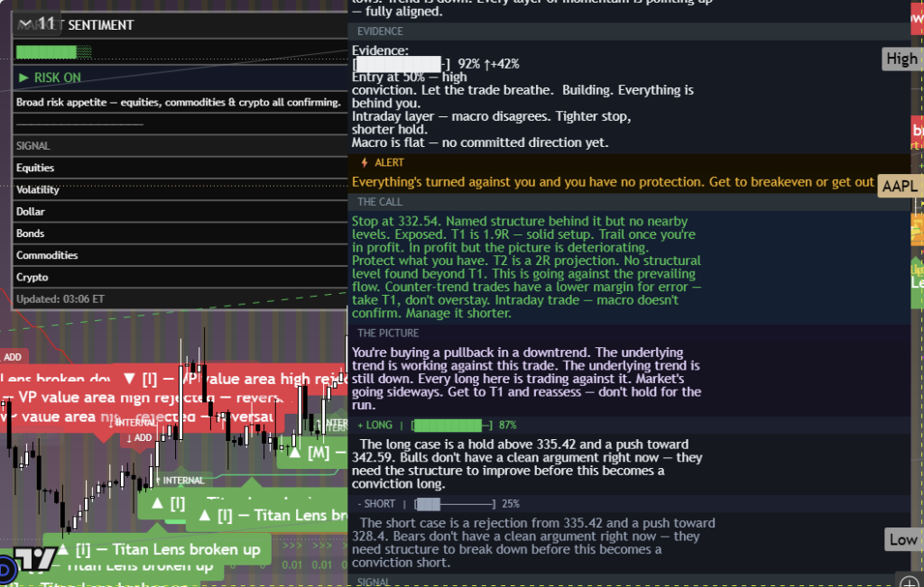Select the Crypto signal row
This screenshot has width=924, height=587.
coord(180,277)
